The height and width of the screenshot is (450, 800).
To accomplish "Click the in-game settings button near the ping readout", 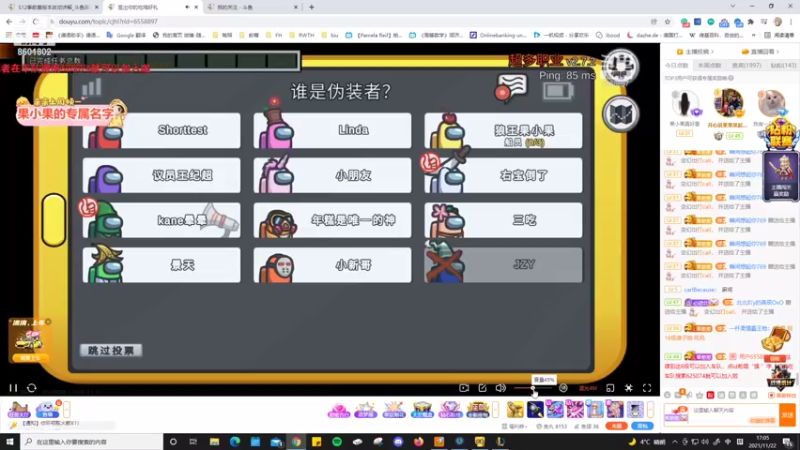I will pyautogui.click(x=620, y=66).
